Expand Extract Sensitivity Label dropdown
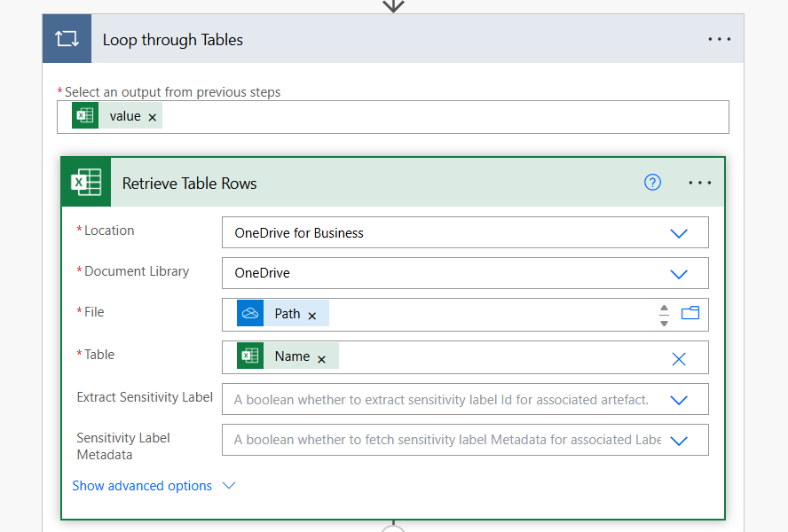 pyautogui.click(x=679, y=400)
